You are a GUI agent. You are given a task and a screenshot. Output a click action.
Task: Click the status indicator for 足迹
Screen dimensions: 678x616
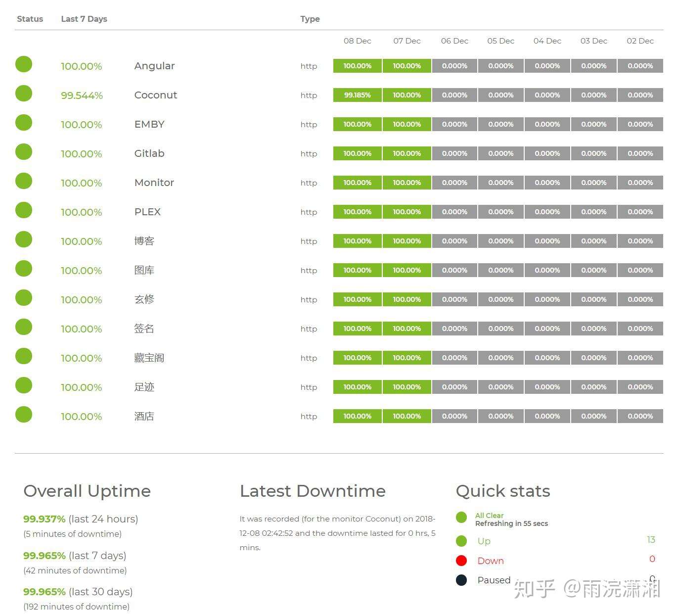click(x=24, y=385)
